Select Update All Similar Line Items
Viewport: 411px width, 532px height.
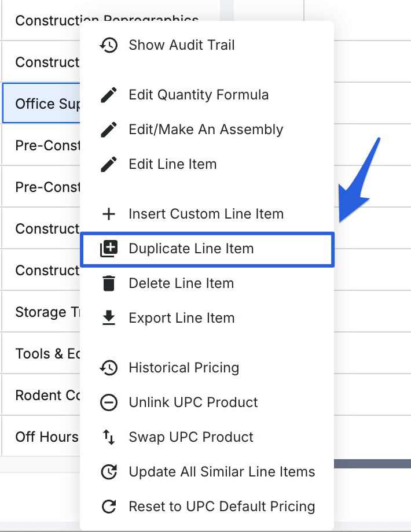[222, 472]
